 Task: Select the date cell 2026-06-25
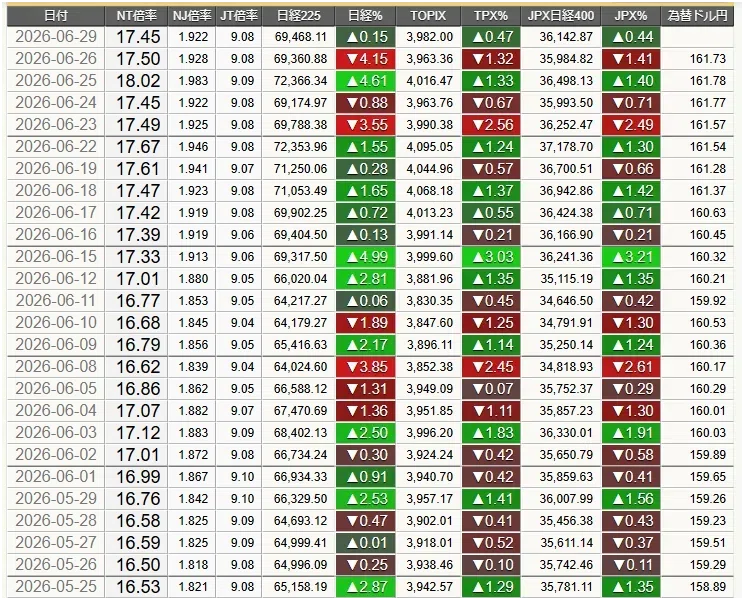pyautogui.click(x=56, y=81)
